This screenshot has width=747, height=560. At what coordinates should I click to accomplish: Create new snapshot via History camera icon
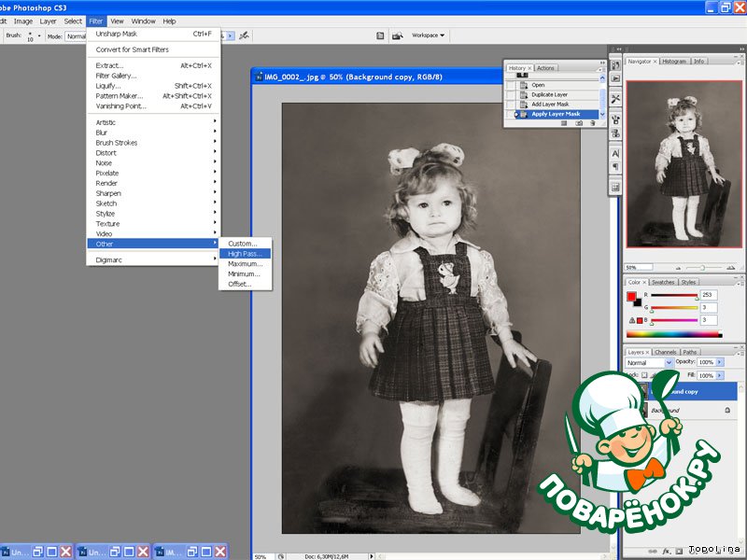tap(579, 123)
